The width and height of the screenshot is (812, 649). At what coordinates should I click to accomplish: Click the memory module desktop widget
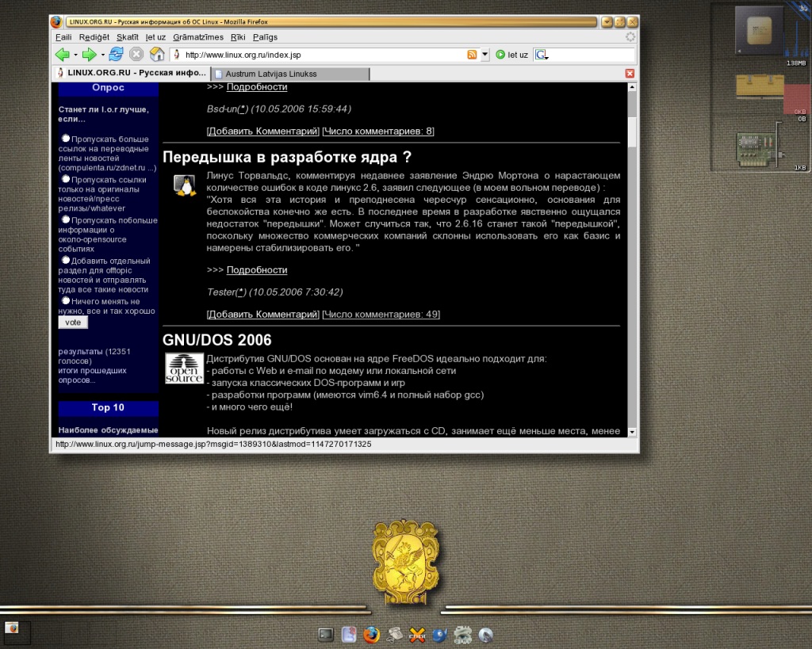[x=760, y=86]
